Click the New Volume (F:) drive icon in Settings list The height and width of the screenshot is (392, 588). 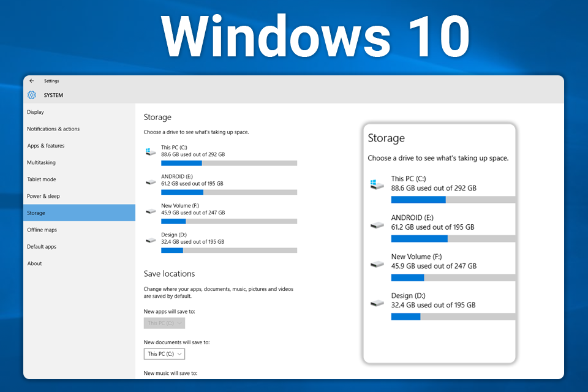151,211
